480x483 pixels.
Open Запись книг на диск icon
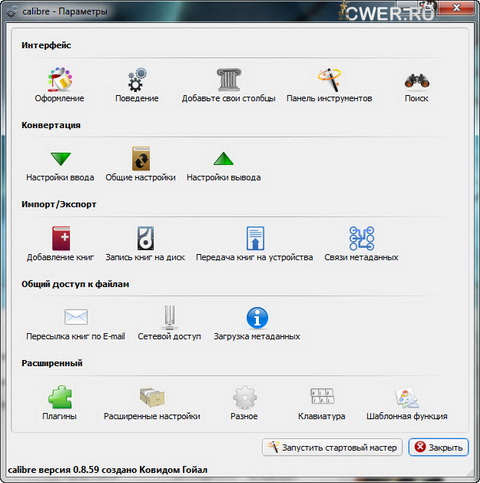point(146,238)
